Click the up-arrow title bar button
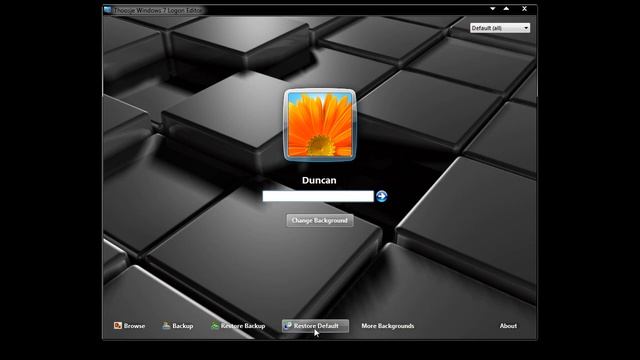 coord(506,9)
